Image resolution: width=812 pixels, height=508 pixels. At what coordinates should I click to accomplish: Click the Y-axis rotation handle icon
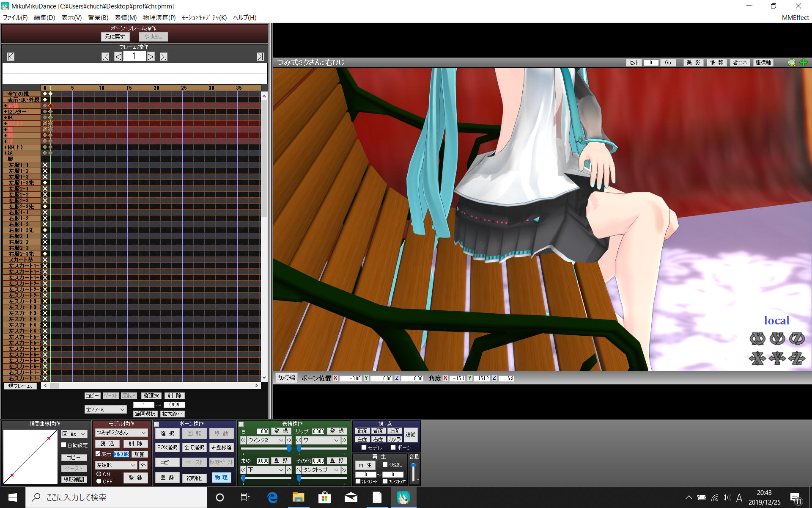(x=777, y=339)
